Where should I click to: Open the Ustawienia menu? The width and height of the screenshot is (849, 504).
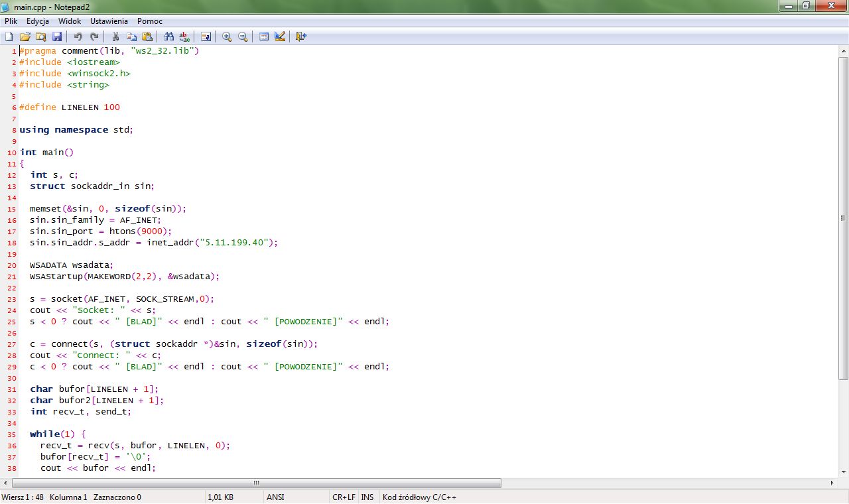click(108, 21)
